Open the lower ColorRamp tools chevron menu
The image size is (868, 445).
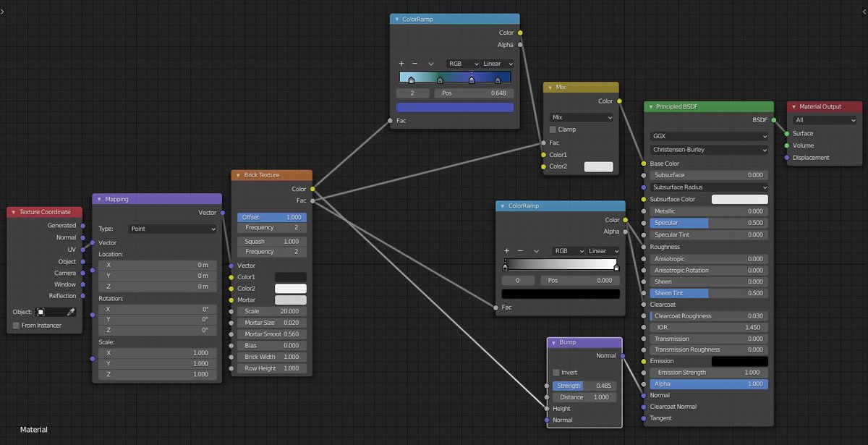point(537,251)
